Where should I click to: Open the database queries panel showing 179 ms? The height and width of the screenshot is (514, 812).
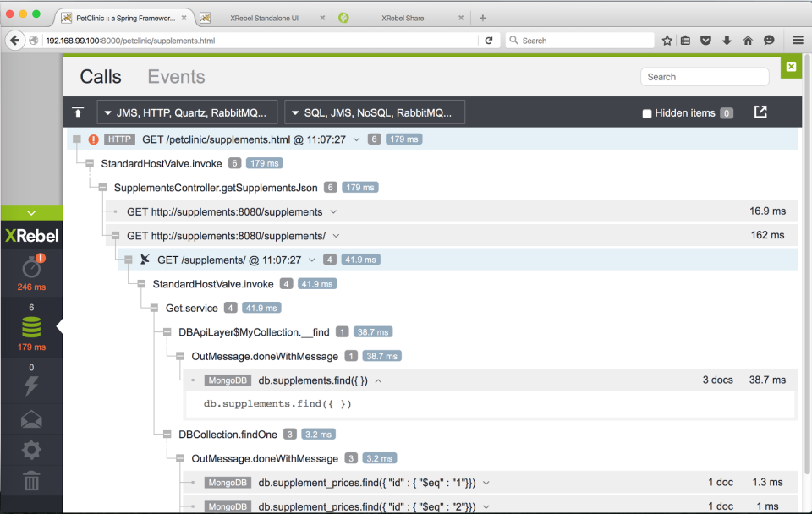31,323
